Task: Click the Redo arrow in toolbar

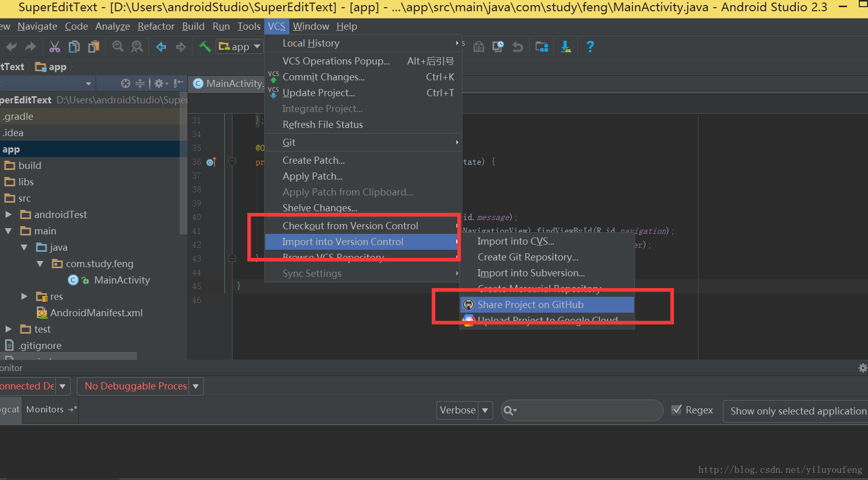Action: (x=31, y=47)
